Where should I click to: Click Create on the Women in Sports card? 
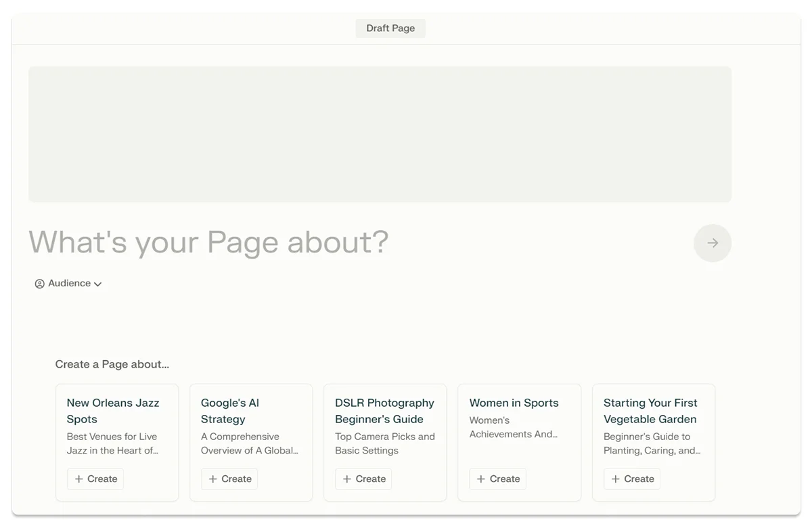click(x=498, y=479)
